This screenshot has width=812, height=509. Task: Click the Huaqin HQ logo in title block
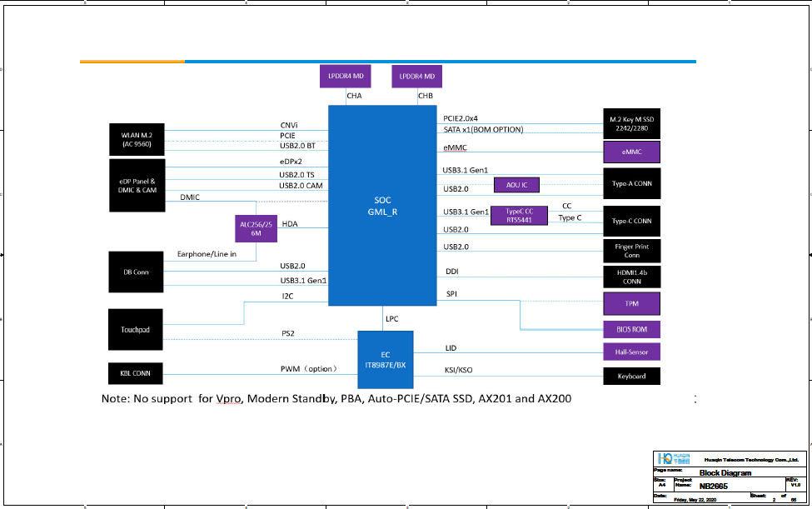673,459
